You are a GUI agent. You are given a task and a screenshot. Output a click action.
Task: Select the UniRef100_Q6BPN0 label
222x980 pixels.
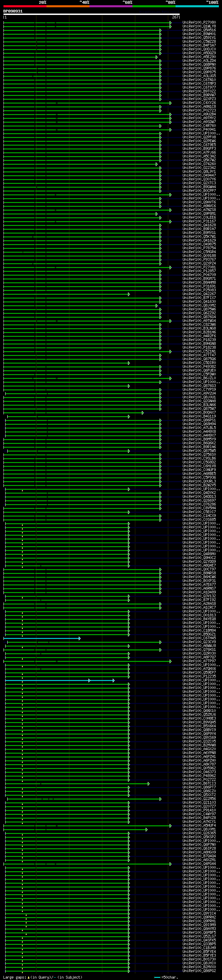[x=199, y=64]
